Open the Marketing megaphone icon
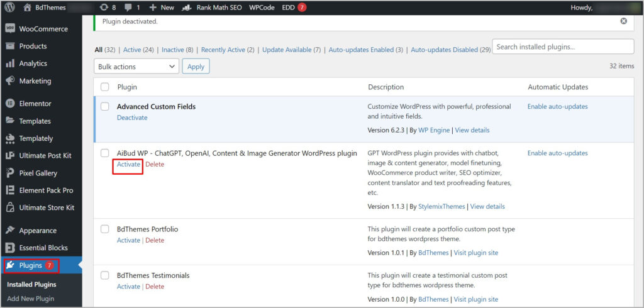This screenshot has width=644, height=308. tap(10, 81)
